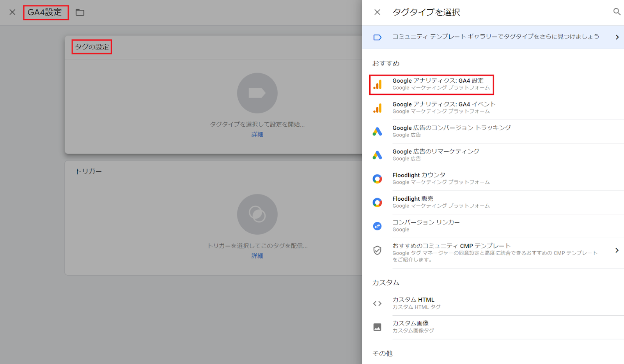Viewport: 624px width, 364px height.
Task: Click the GA4 イベント analytics bar icon
Action: [x=378, y=108]
